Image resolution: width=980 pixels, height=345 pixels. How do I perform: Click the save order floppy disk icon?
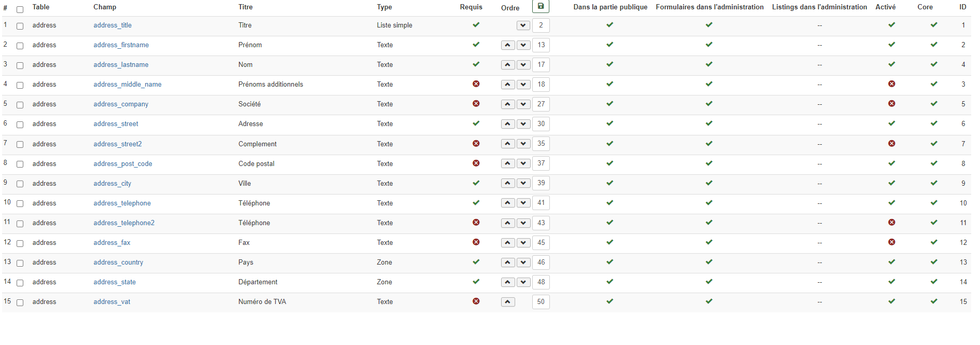coord(541,6)
